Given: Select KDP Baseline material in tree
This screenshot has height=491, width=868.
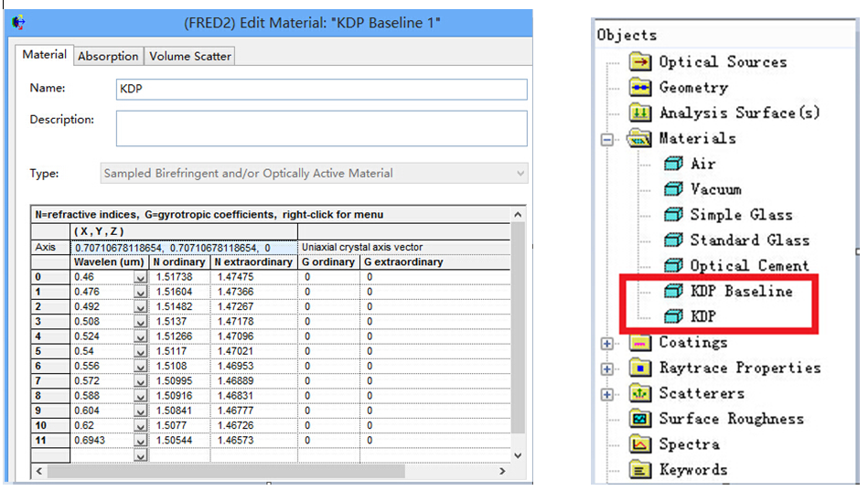Looking at the screenshot, I should point(741,292).
